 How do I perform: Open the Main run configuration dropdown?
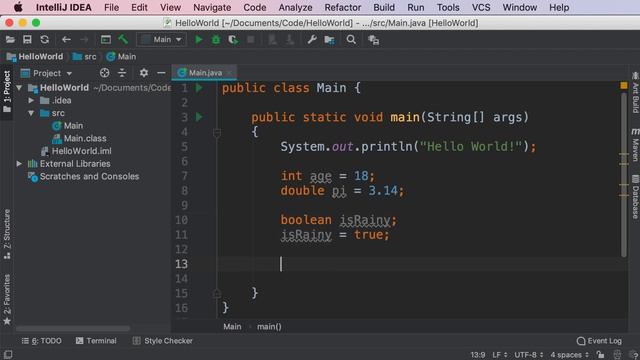(162, 40)
